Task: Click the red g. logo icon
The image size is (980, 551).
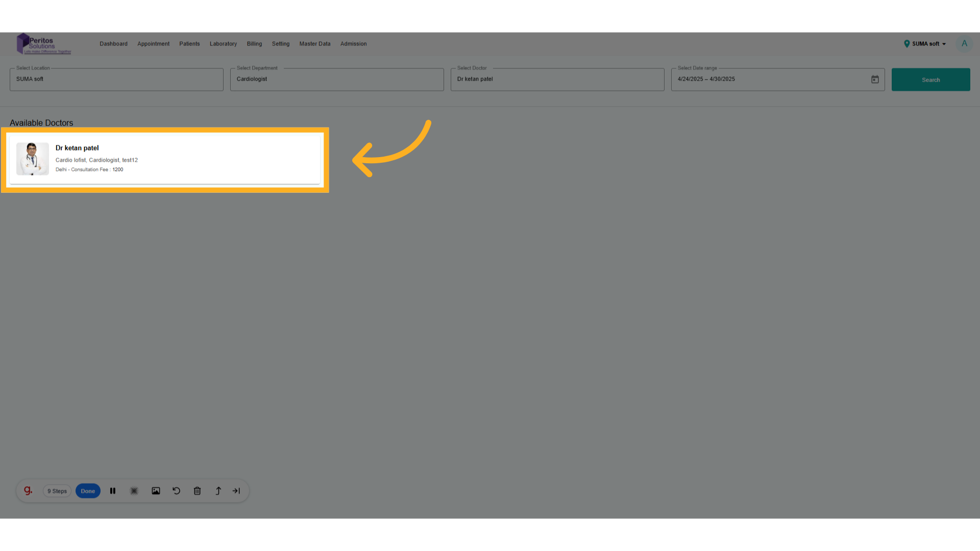Action: point(28,491)
